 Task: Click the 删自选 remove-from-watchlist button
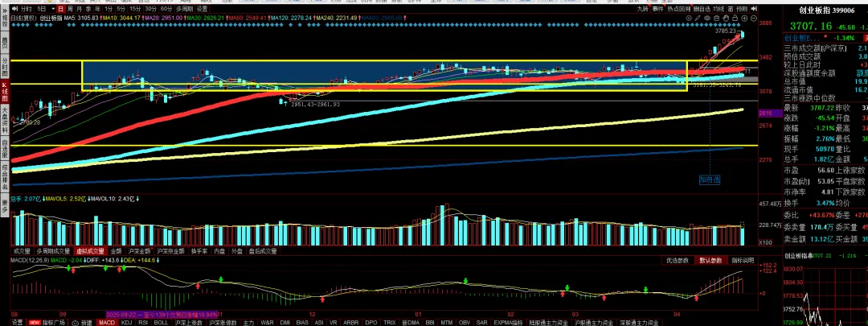click(x=702, y=9)
